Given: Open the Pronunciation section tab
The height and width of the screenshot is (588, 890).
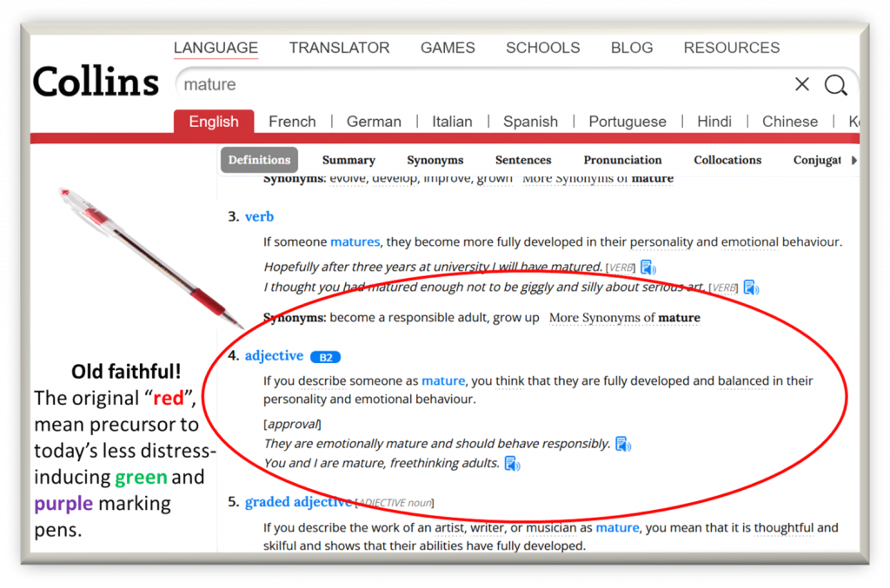Looking at the screenshot, I should [622, 160].
